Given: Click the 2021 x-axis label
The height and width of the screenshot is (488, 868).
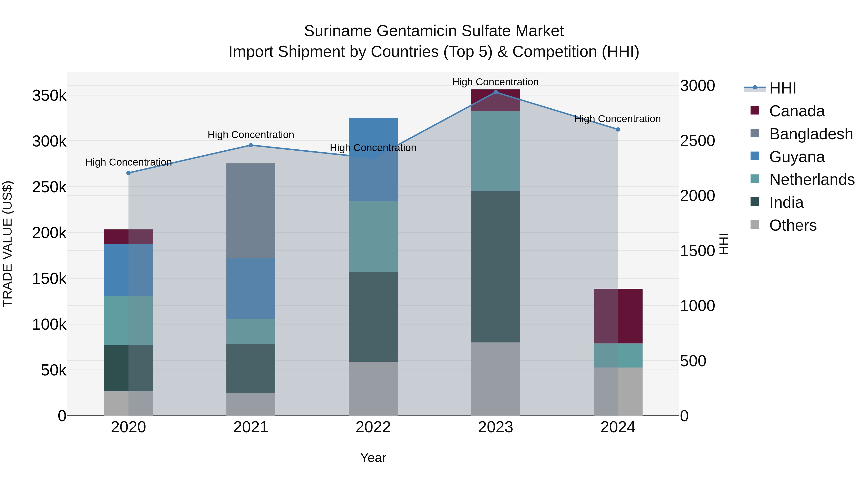Looking at the screenshot, I should coord(251,427).
